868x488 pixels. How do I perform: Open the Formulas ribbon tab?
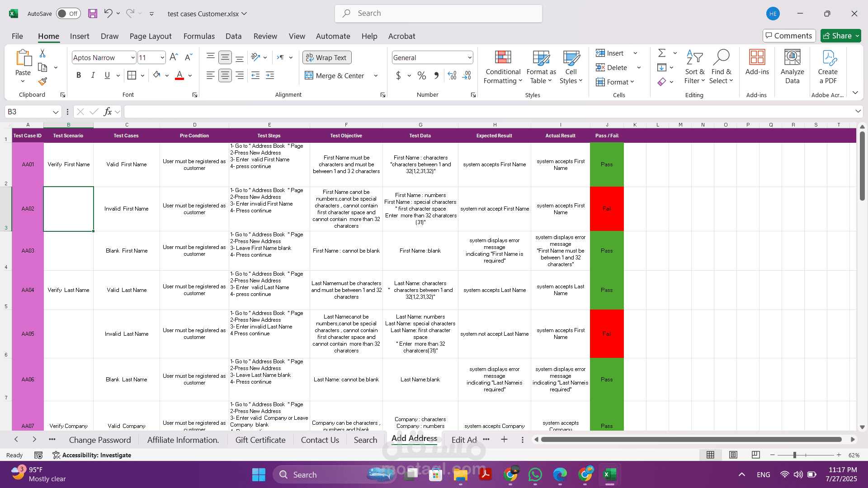tap(199, 36)
